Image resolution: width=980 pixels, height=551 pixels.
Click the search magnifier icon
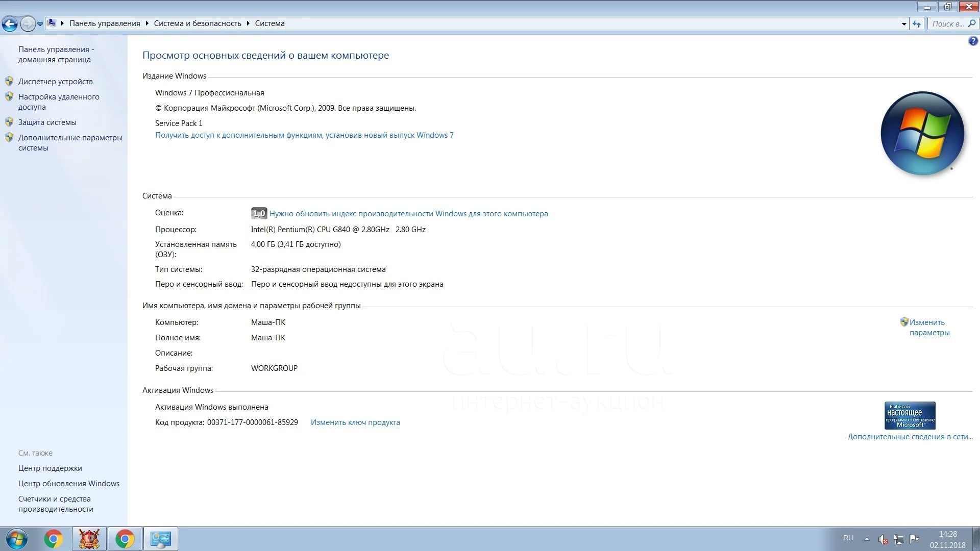[x=972, y=23]
